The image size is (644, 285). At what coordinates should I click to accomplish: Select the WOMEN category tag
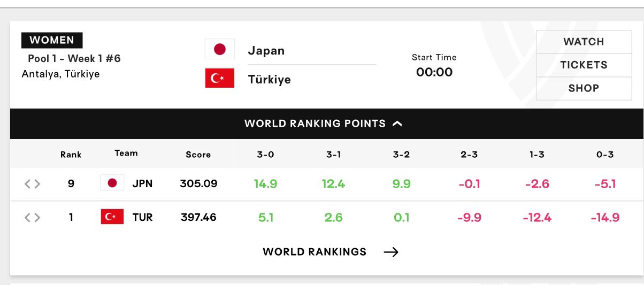52,40
